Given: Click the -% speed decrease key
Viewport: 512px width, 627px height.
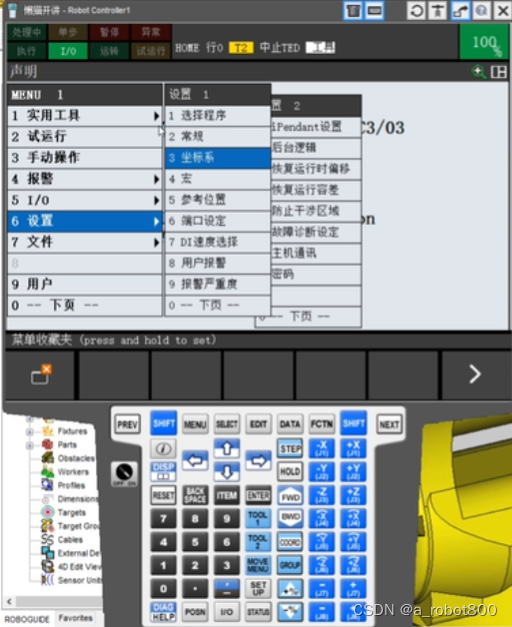Looking at the screenshot, I should pos(290,612).
